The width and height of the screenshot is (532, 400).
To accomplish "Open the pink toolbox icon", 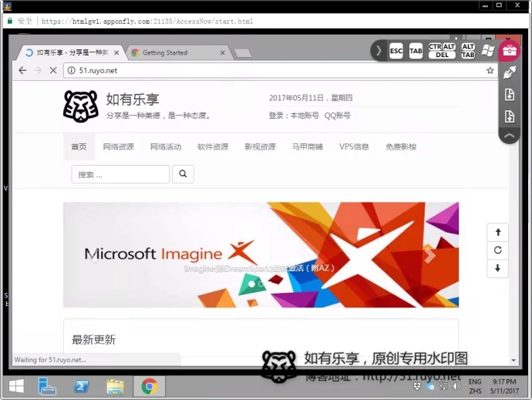I will tap(510, 51).
